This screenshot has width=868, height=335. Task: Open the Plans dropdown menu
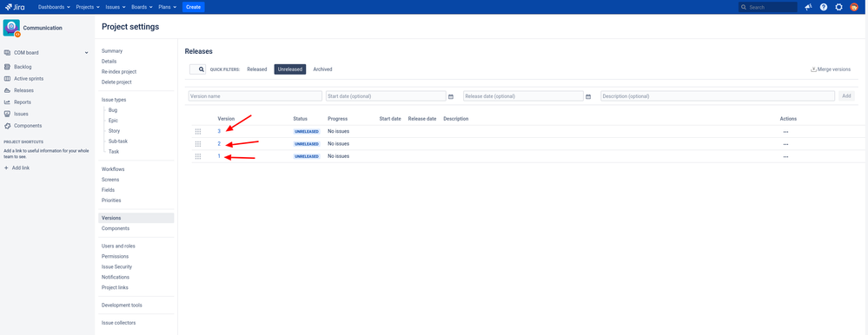[x=167, y=7]
